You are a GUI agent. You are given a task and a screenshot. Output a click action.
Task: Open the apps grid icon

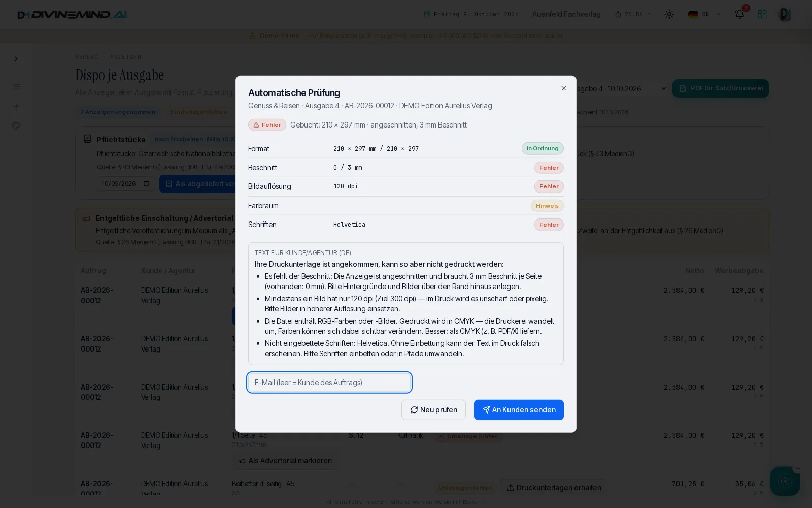pyautogui.click(x=762, y=14)
